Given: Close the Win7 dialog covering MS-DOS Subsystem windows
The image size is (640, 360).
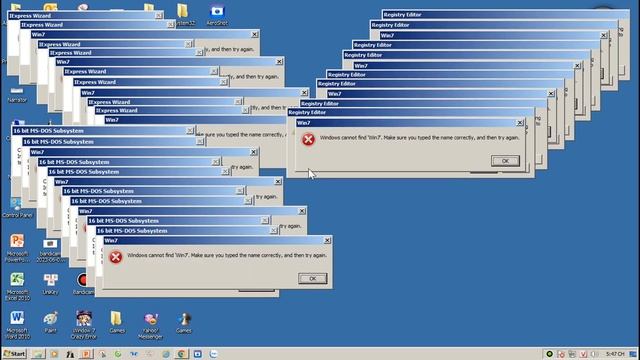Looking at the screenshot, I should [327, 240].
